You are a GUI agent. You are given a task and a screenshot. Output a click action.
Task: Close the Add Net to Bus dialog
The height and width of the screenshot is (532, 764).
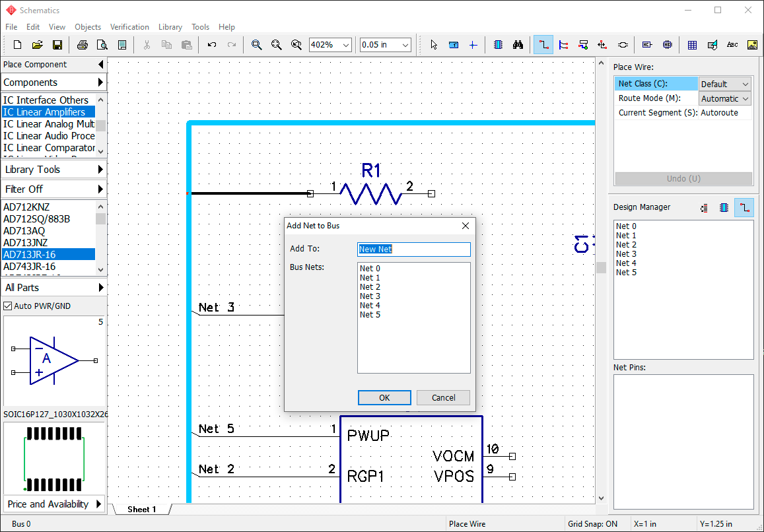point(466,226)
